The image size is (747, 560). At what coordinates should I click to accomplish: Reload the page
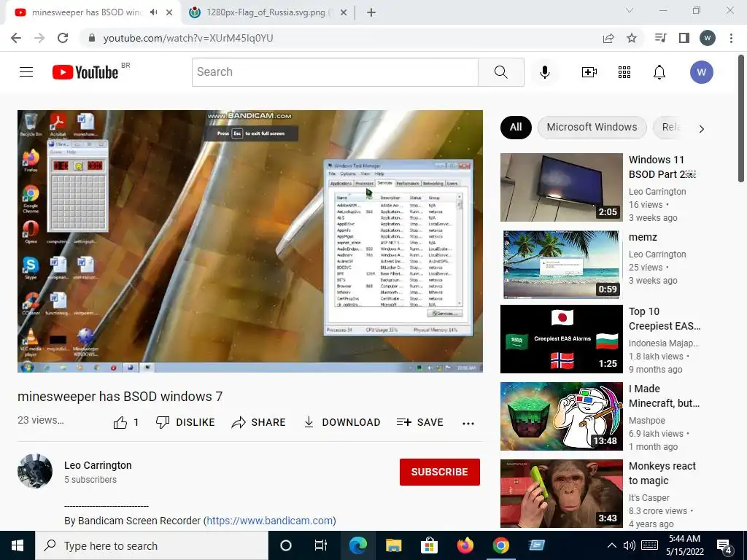coord(63,38)
